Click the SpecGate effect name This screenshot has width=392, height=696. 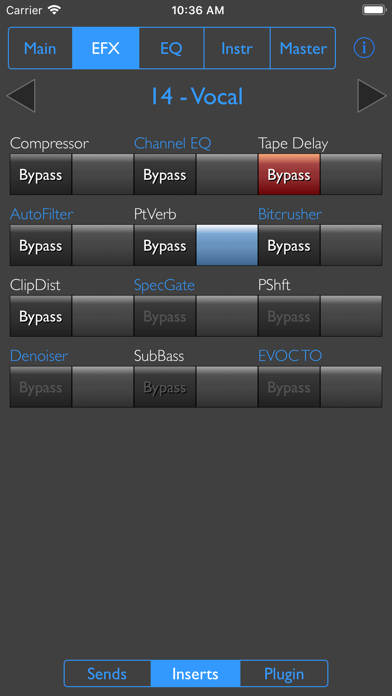pos(164,285)
